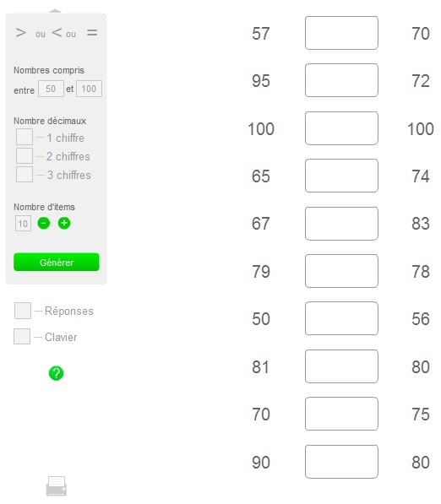Image resolution: width=441 pixels, height=504 pixels.
Task: Click the minimum value field showing 50
Action: pyautogui.click(x=51, y=89)
